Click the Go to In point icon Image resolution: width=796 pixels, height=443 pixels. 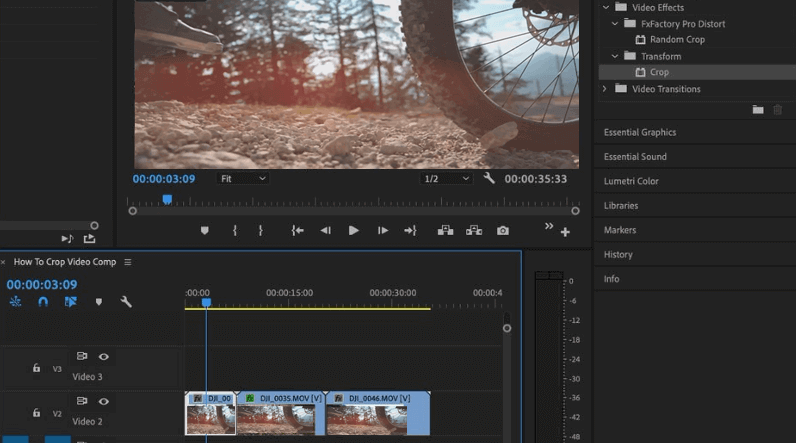pyautogui.click(x=297, y=231)
